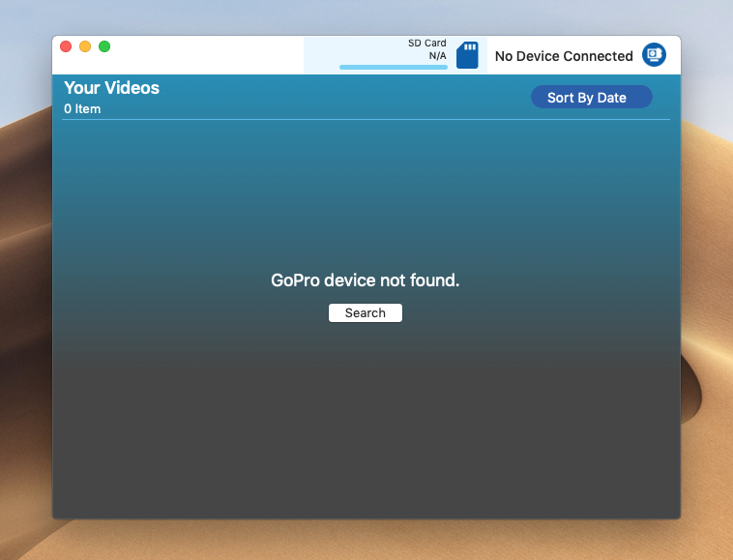The width and height of the screenshot is (733, 560).
Task: Click the GoPro camera device icon
Action: click(x=654, y=55)
